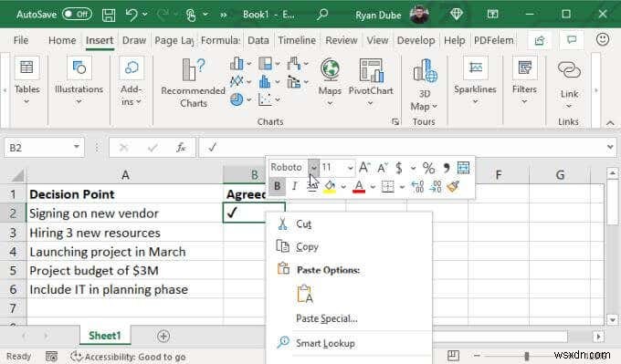Add a new sheet with plus icon

click(163, 336)
